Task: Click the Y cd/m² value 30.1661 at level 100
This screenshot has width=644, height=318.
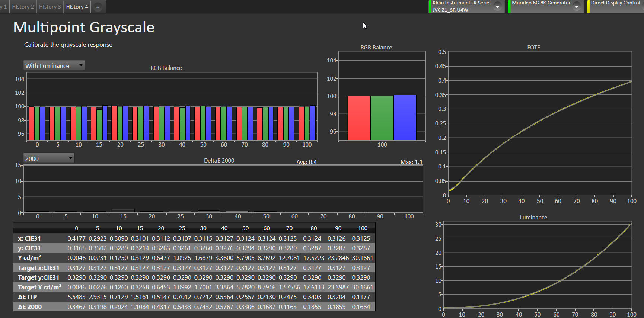Action: tap(362, 258)
